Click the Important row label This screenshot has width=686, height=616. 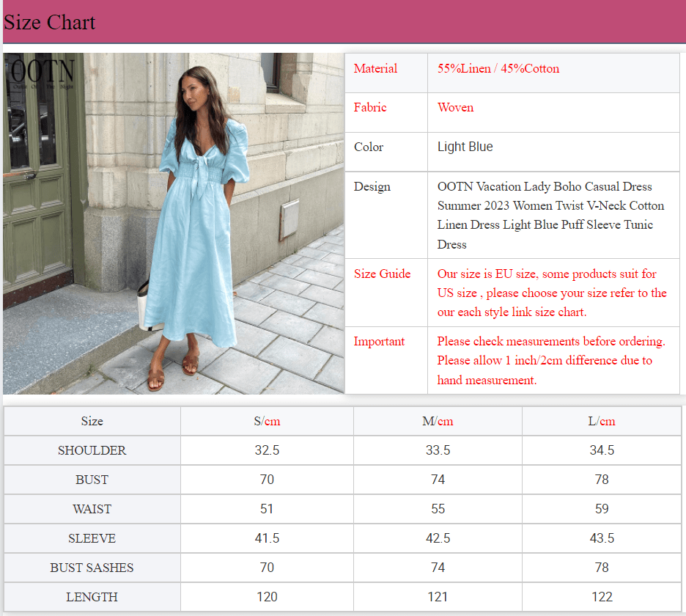point(379,341)
